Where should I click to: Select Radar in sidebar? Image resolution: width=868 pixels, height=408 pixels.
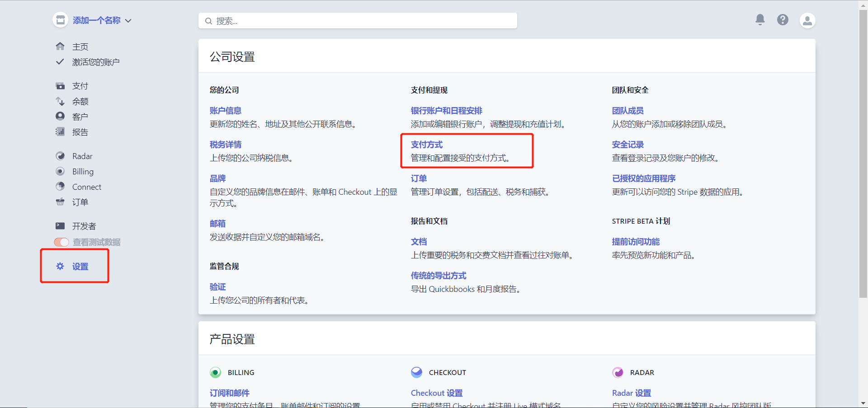[82, 156]
